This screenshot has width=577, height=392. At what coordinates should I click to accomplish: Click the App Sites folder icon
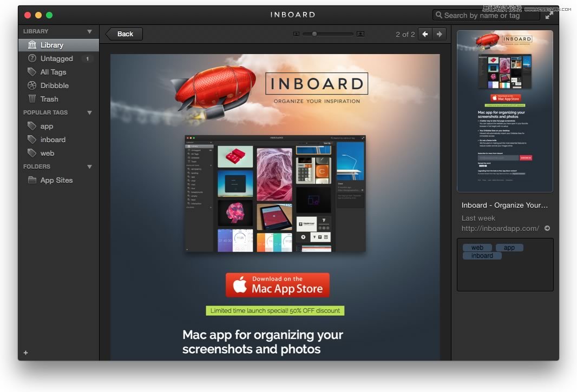click(32, 180)
